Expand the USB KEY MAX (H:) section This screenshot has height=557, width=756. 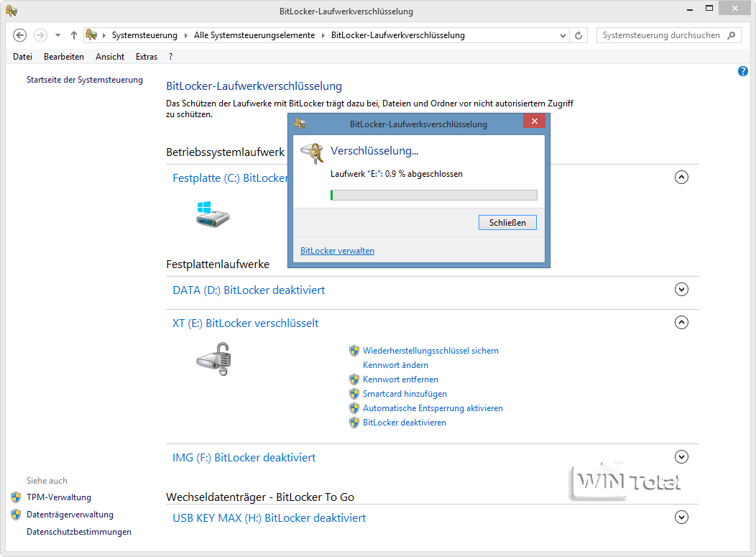(x=681, y=517)
